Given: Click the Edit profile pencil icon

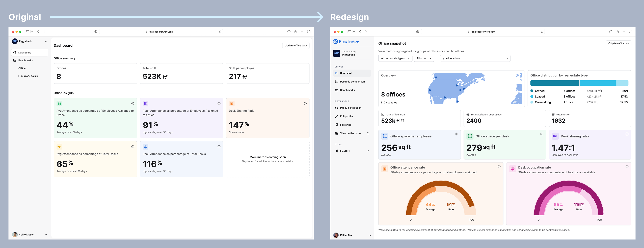Looking at the screenshot, I should [336, 116].
